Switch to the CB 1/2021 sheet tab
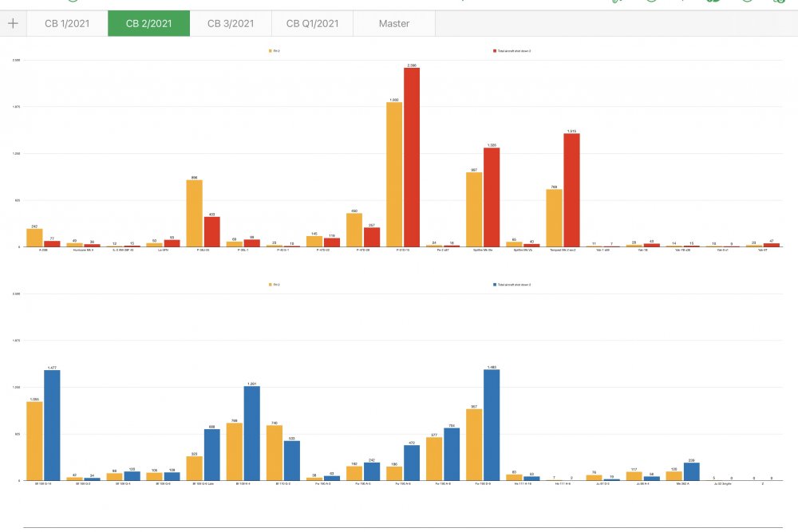798x532 pixels. [x=67, y=24]
